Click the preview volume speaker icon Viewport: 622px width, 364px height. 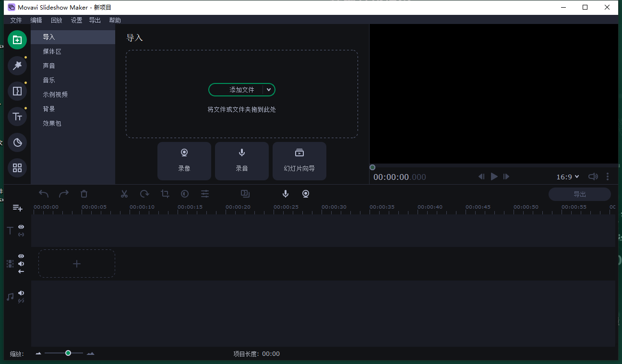click(593, 176)
